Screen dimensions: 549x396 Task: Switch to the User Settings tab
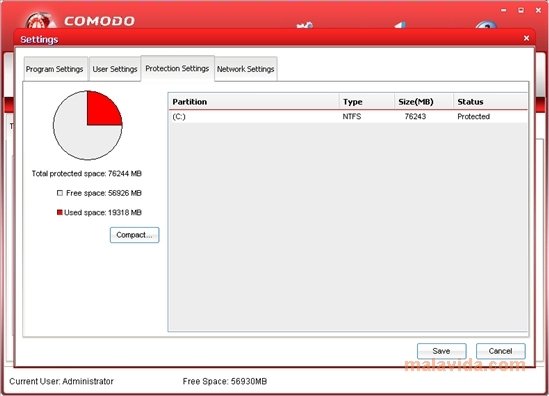pyautogui.click(x=115, y=69)
